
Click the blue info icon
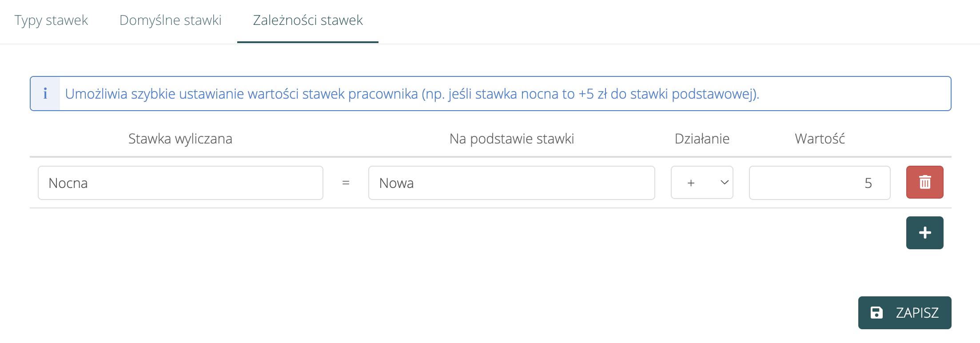coord(45,94)
